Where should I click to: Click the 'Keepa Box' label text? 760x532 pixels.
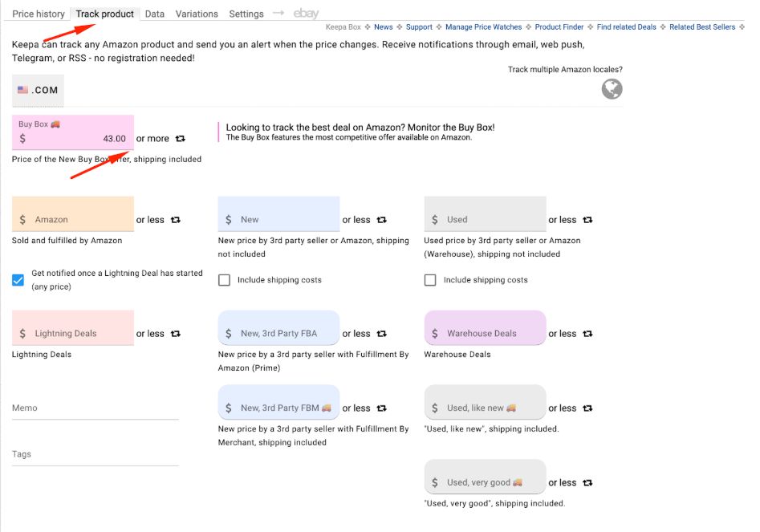click(x=343, y=27)
